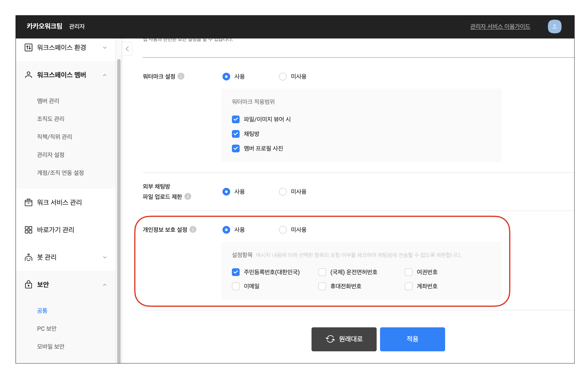
Task: Collapse the 워크스페이스 멤버 section chevron
Action: 105,75
